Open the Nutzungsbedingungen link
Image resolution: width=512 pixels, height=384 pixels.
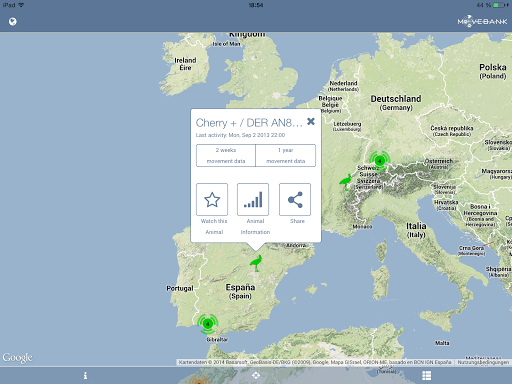coord(483,362)
